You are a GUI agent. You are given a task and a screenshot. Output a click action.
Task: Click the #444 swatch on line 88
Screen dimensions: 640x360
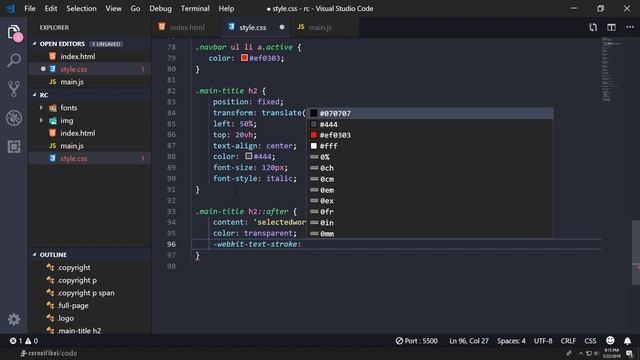[x=249, y=156]
